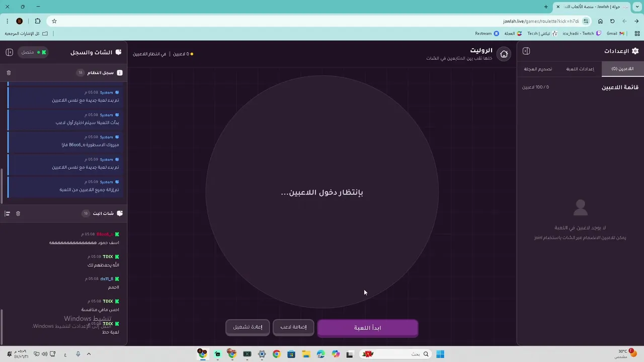Open File Explorer from the taskbar
Image resolution: width=644 pixels, height=362 pixels.
pyautogui.click(x=306, y=354)
